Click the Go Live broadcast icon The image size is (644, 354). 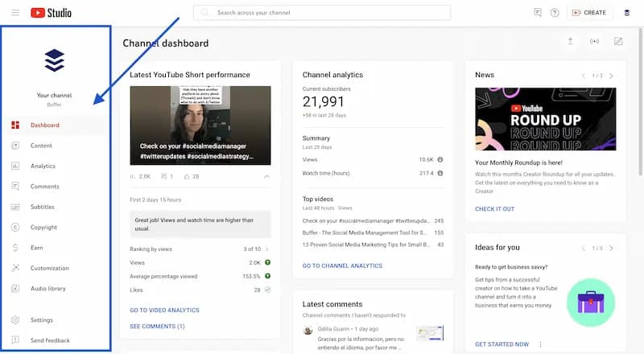(x=594, y=42)
